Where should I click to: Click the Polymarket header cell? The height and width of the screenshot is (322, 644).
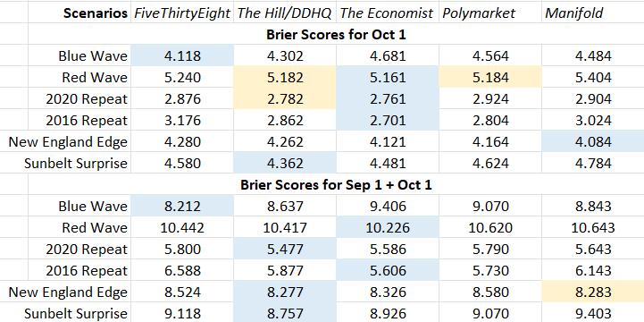point(490,13)
